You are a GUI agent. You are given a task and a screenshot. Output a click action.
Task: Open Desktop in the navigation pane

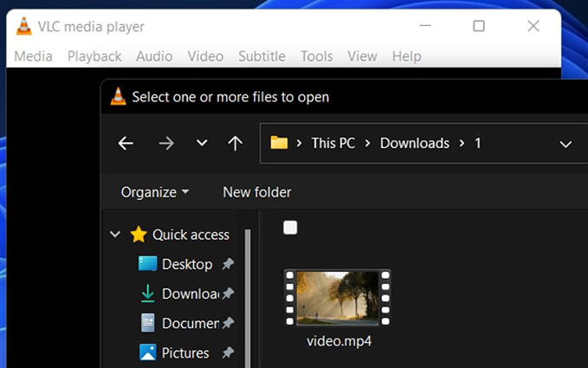tap(187, 264)
